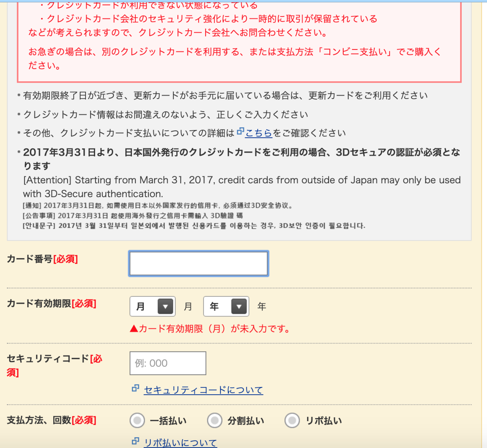Click the カード有効期限[必須] label
487x448 pixels.
click(52, 304)
